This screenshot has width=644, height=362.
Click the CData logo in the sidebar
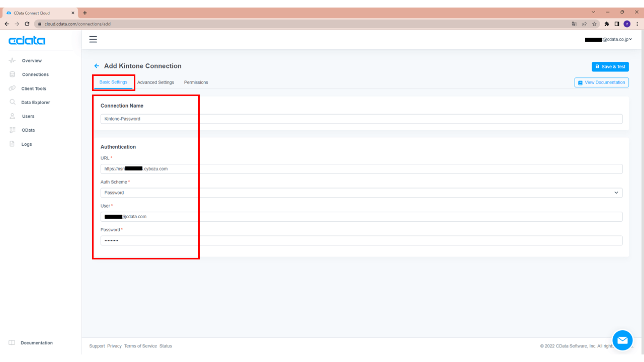click(27, 41)
